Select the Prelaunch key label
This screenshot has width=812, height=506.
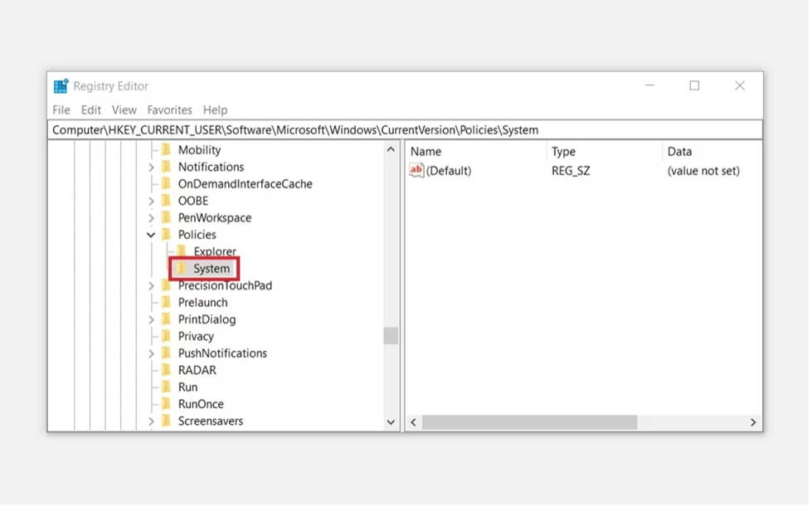(x=202, y=303)
